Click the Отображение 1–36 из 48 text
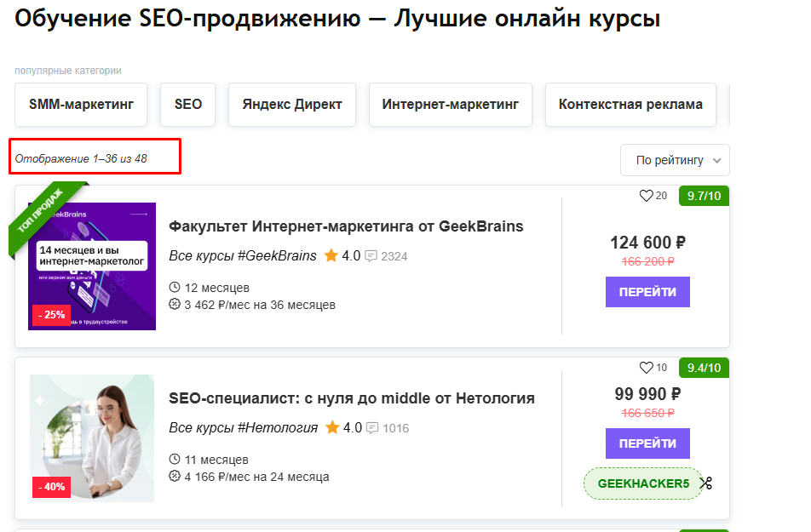The width and height of the screenshot is (811, 532). 81,158
